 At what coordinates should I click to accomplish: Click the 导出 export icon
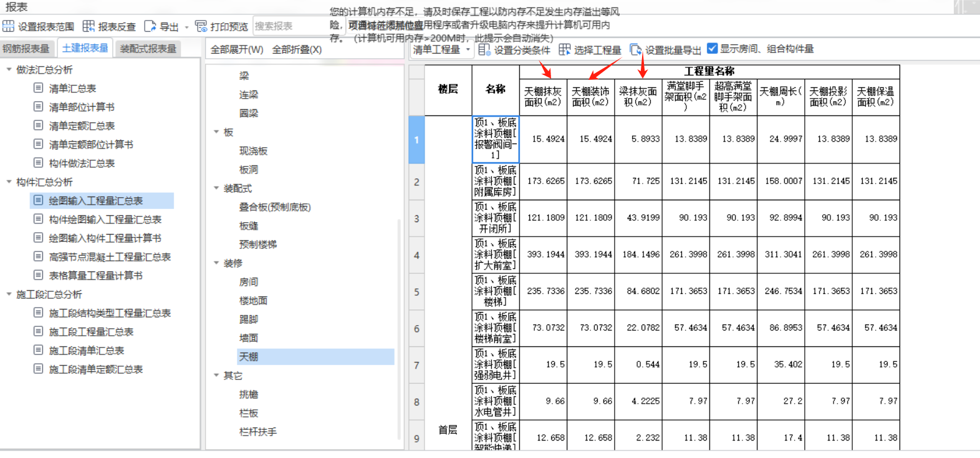(x=150, y=26)
